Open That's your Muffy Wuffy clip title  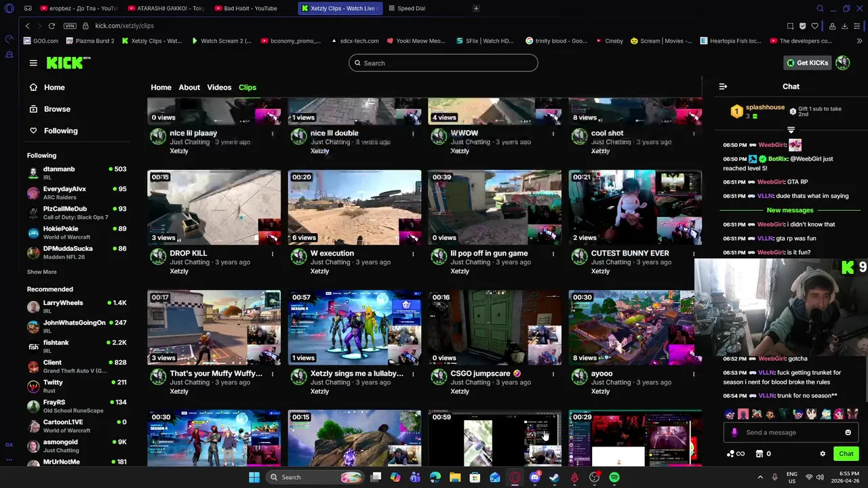pos(216,373)
